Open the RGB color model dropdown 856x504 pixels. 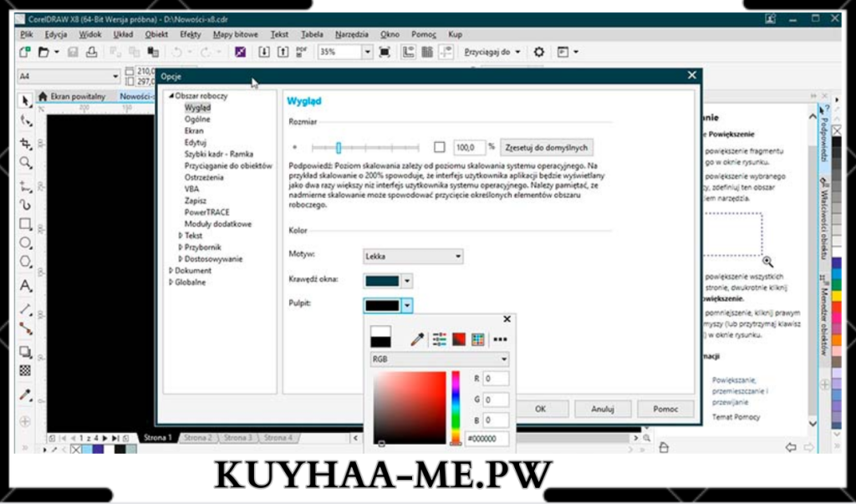[440, 359]
